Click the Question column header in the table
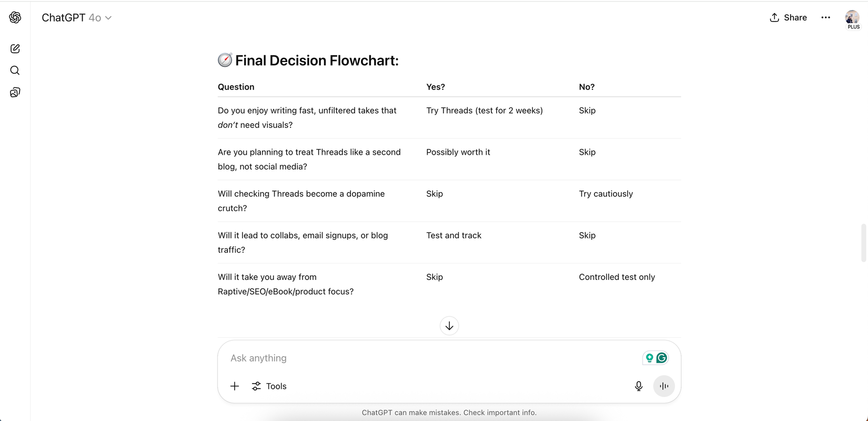 click(x=236, y=87)
